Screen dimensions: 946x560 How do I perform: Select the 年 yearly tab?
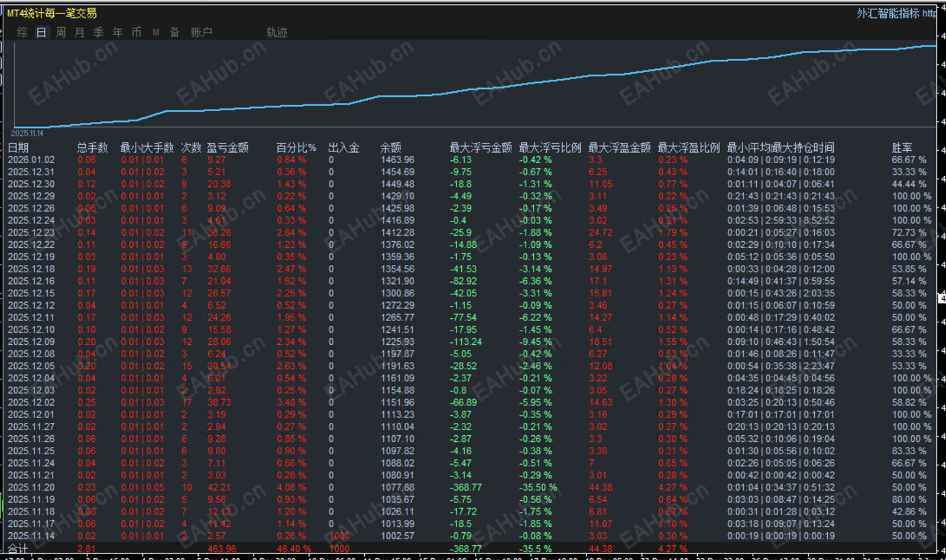(117, 33)
